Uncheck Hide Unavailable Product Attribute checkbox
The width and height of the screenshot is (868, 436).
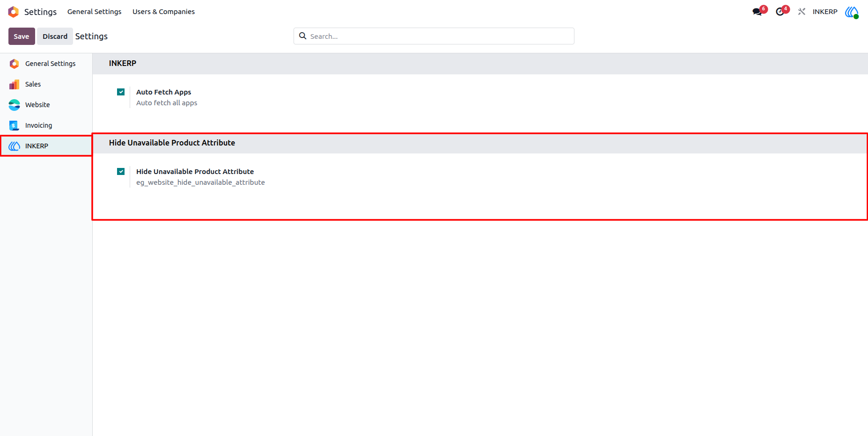click(121, 172)
